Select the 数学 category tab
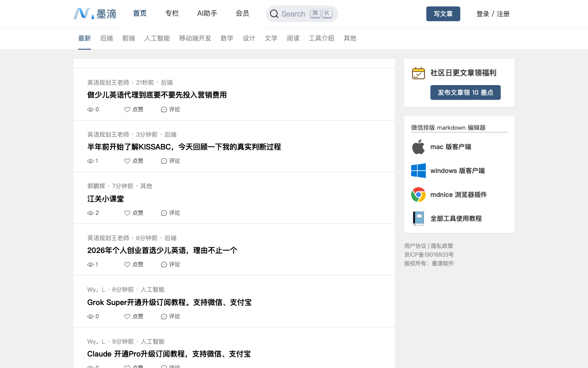The width and height of the screenshot is (588, 368). coord(227,38)
